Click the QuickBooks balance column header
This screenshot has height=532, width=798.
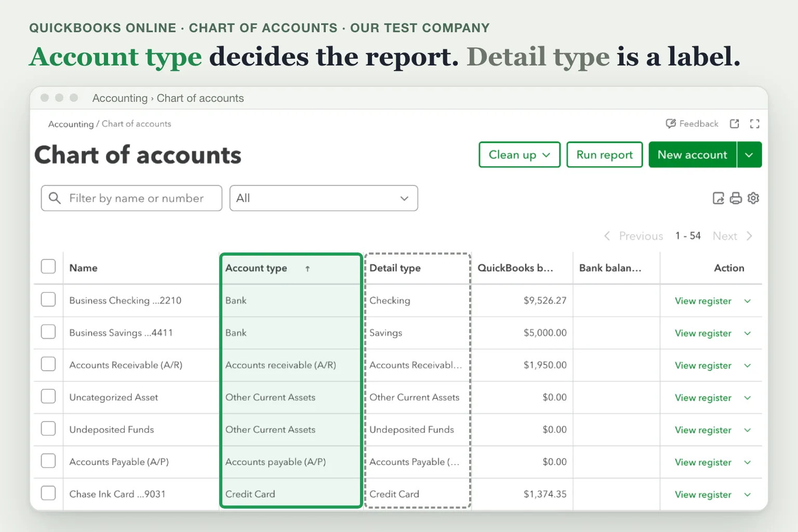[515, 268]
